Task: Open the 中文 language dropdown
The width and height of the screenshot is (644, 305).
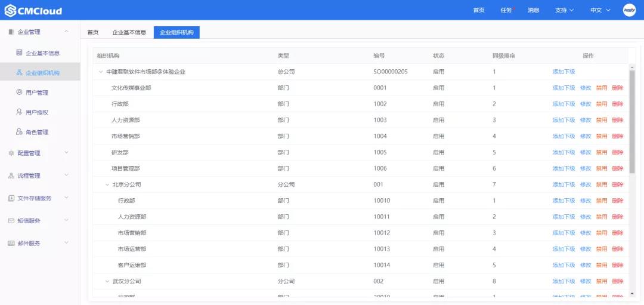Action: 600,10
